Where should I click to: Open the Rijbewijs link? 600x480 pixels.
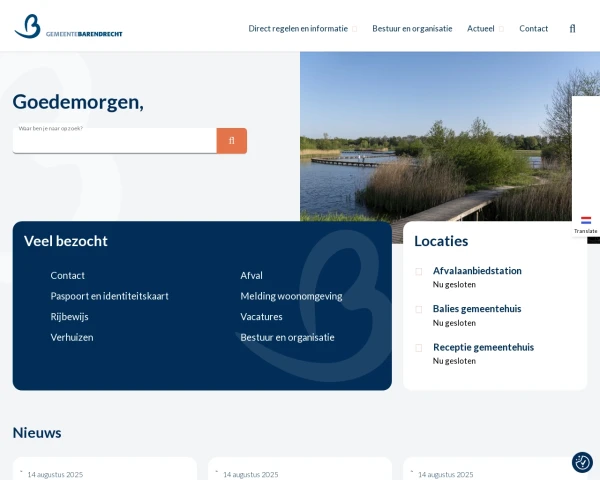click(69, 317)
